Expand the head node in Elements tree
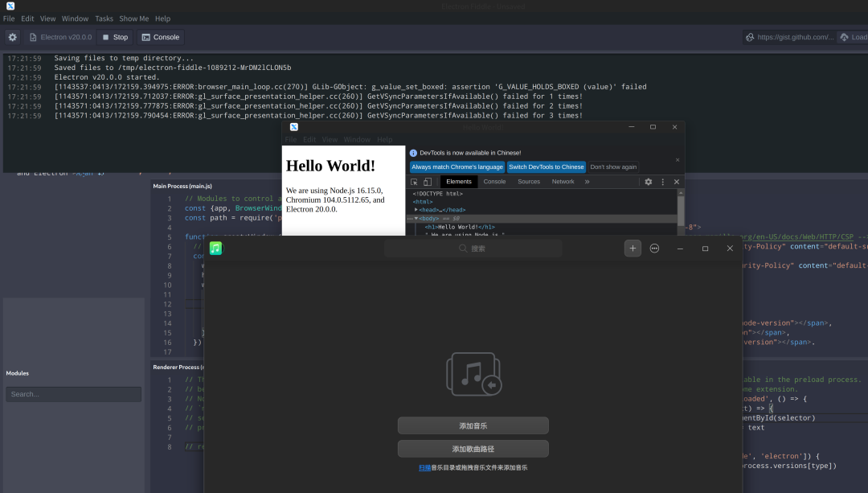868x493 pixels. click(416, 210)
